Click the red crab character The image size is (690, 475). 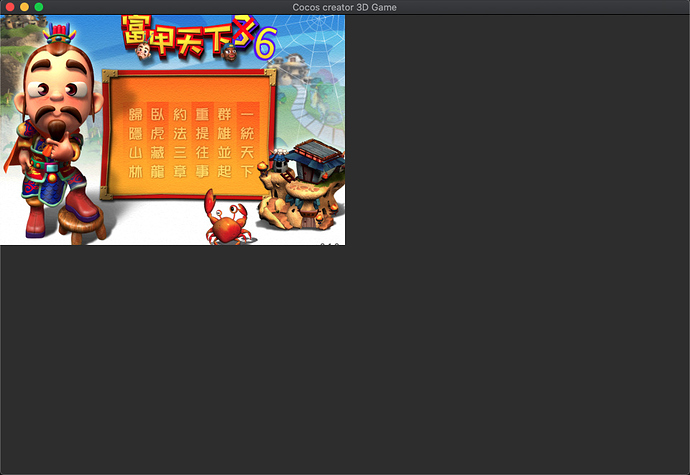click(228, 219)
